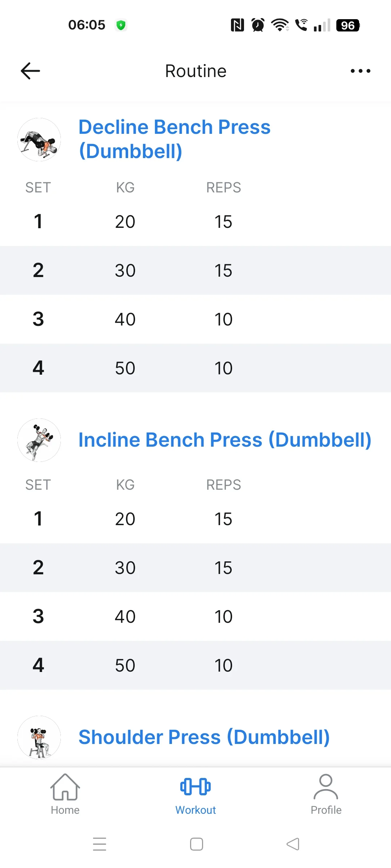391x868 pixels.
Task: Select 15 reps in Decline set 1
Action: pyautogui.click(x=223, y=222)
